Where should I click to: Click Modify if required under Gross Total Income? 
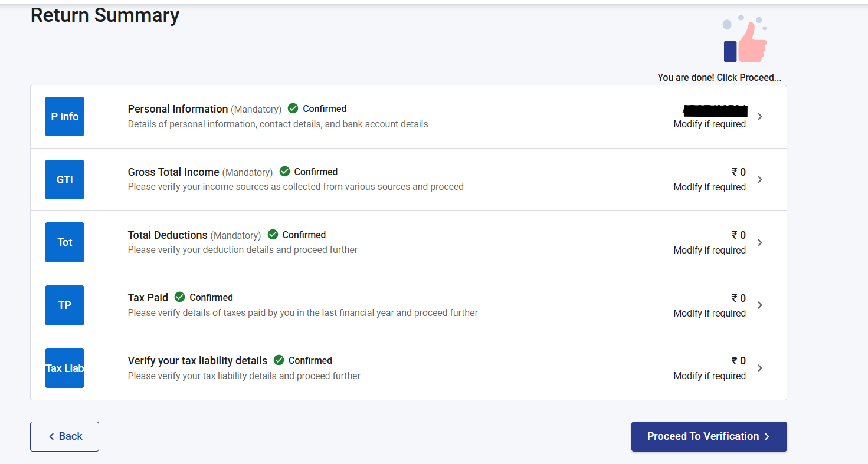click(x=709, y=187)
